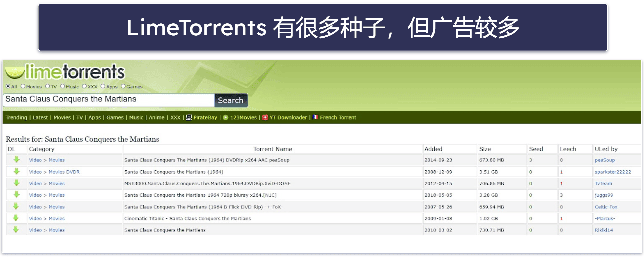The width and height of the screenshot is (644, 258).
Task: Click the YT Downloader red icon
Action: (265, 117)
